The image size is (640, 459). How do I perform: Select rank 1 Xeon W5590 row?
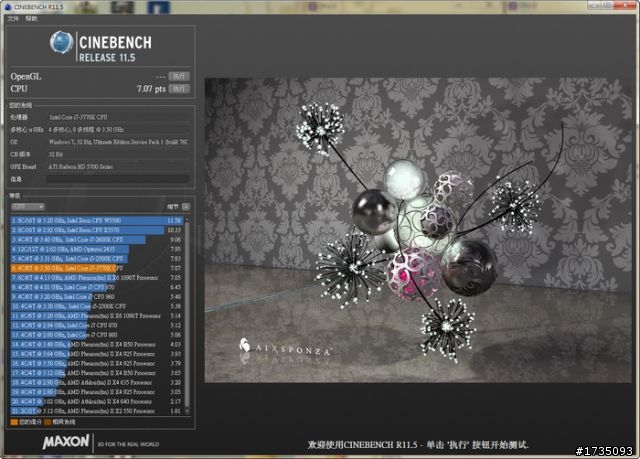[x=97, y=220]
